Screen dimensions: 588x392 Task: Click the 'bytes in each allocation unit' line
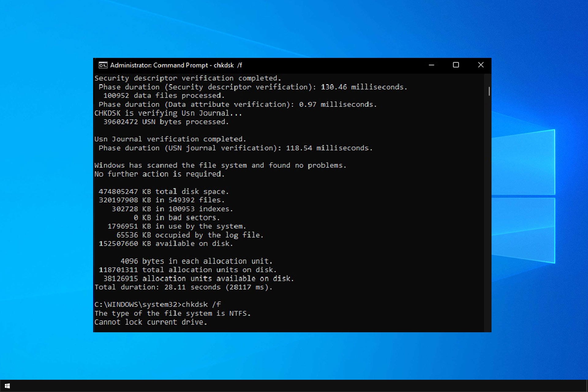pyautogui.click(x=196, y=261)
